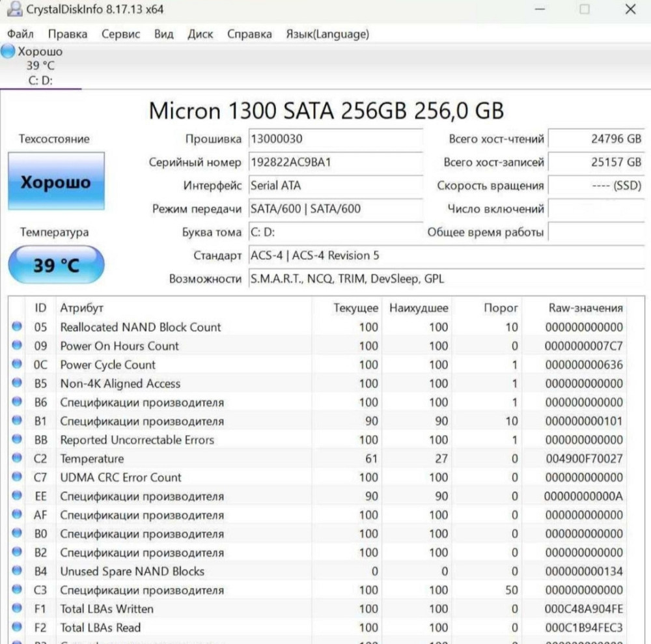Open the Справка menu
651x644 pixels.
pos(249,34)
